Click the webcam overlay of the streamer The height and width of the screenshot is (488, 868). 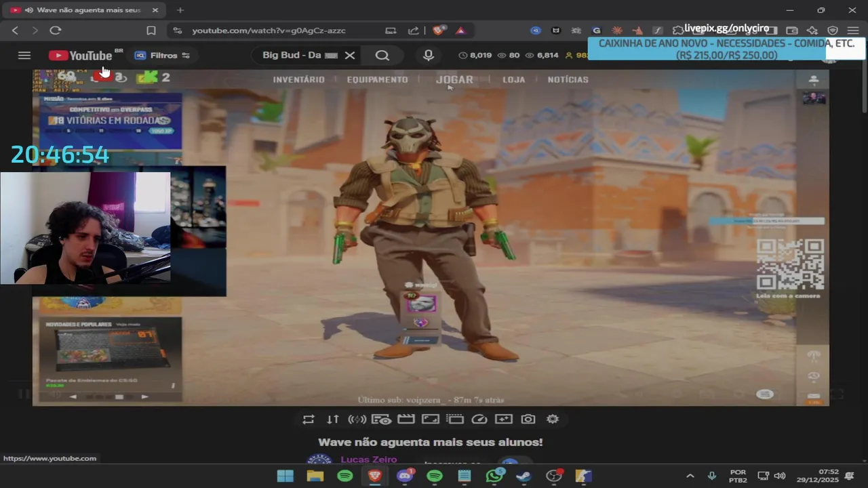click(x=85, y=228)
